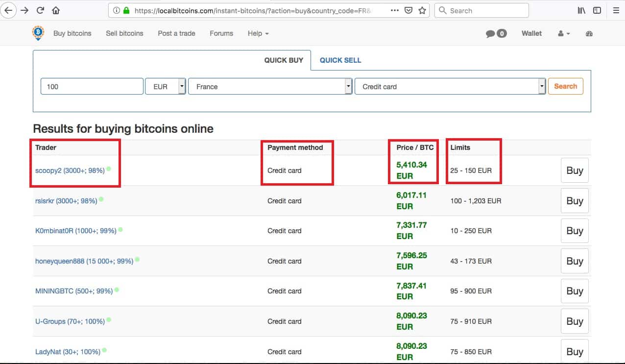
Task: Open trader rslsrkr profile
Action: pyautogui.click(x=66, y=201)
